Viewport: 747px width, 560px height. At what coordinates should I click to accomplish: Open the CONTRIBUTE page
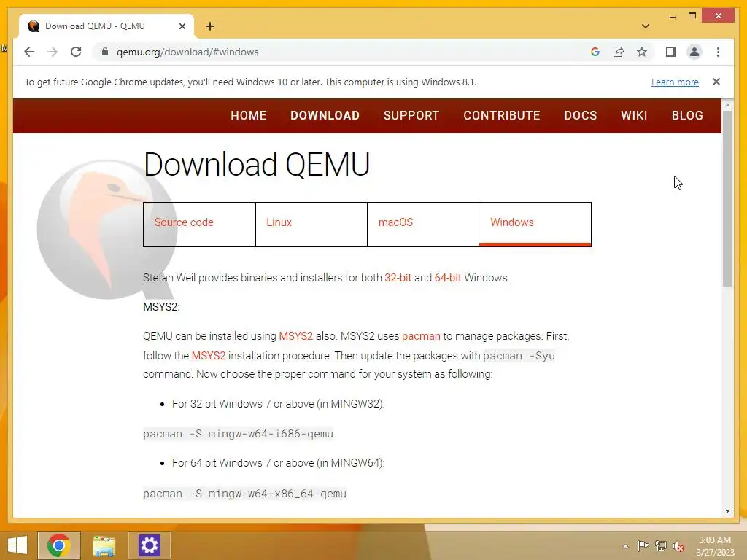502,116
